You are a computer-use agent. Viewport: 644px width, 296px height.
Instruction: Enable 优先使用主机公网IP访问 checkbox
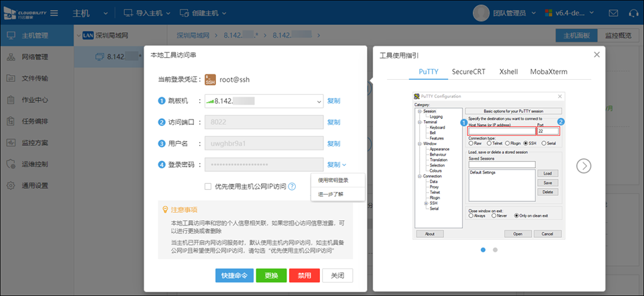coord(208,187)
